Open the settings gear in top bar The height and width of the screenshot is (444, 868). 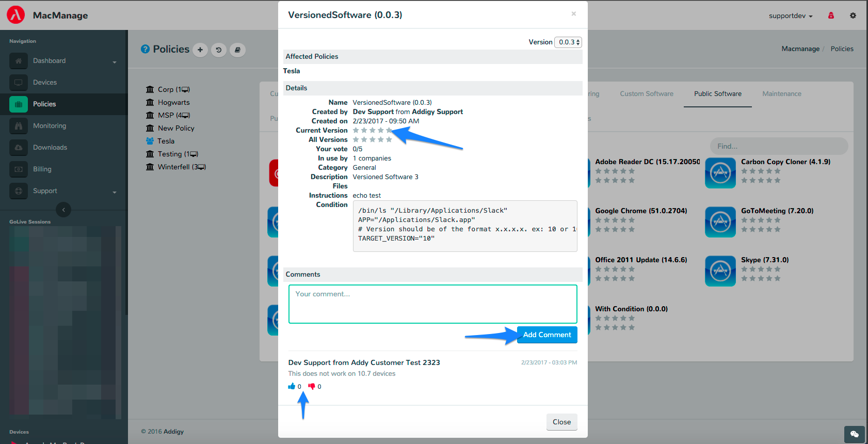click(853, 15)
